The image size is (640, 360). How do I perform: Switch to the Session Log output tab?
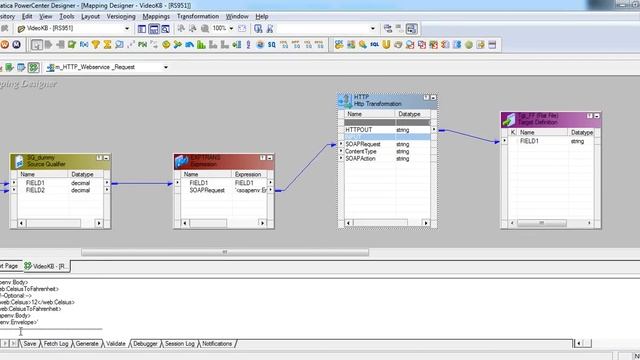coord(180,344)
